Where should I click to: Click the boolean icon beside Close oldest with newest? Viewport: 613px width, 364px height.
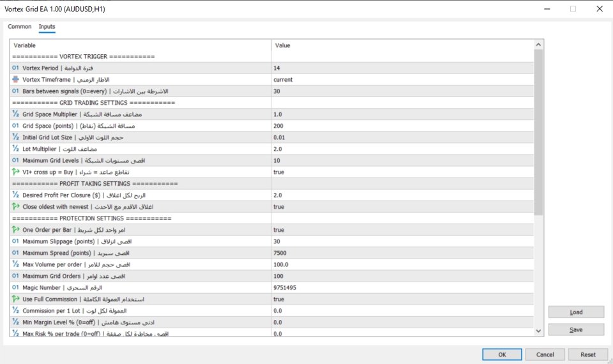[x=15, y=206]
